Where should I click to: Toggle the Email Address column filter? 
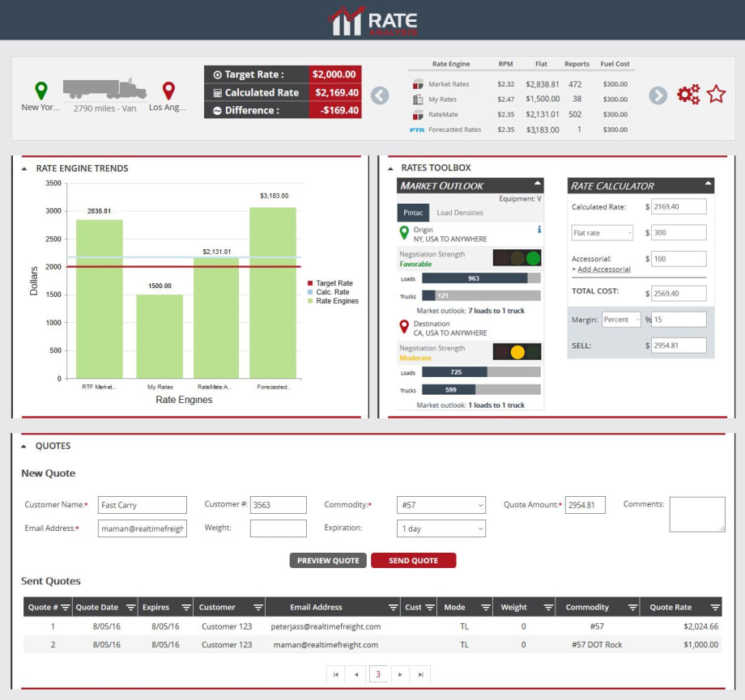click(394, 606)
